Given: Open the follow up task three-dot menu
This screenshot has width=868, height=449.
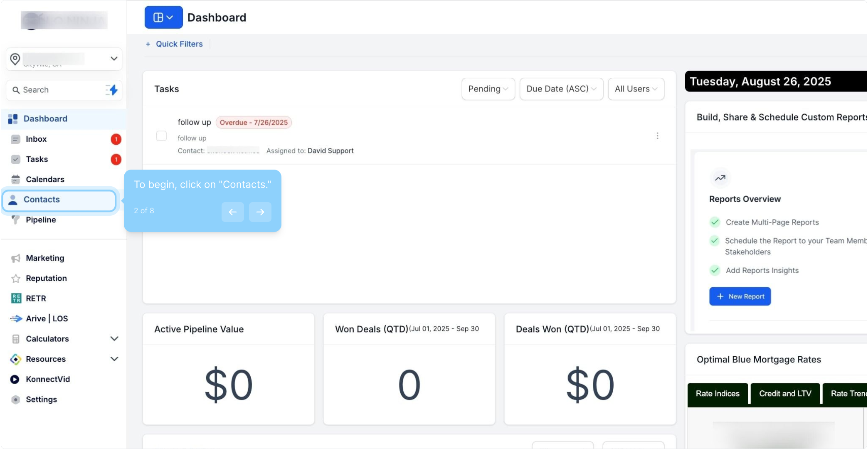Looking at the screenshot, I should [657, 136].
